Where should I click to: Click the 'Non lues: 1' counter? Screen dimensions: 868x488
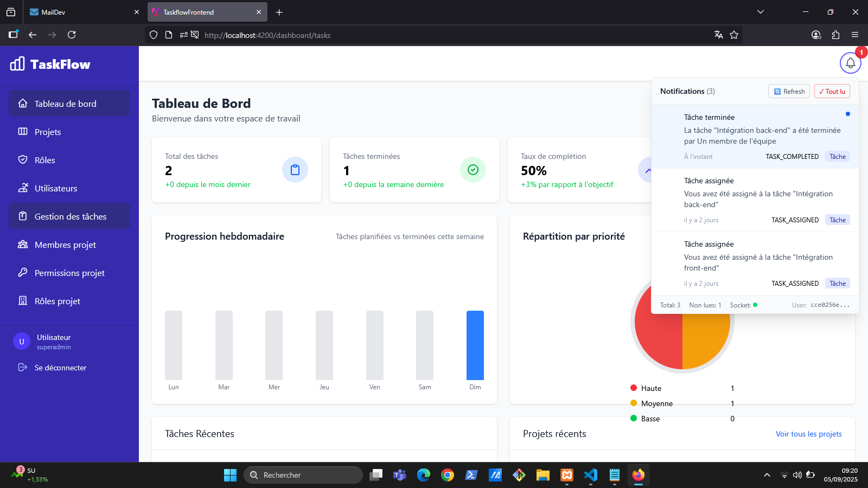click(x=705, y=305)
